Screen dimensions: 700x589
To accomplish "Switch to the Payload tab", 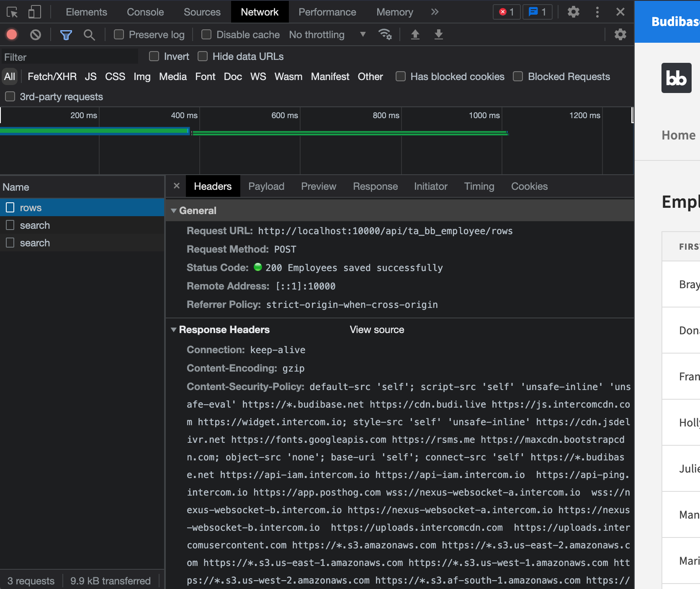I will coord(266,186).
